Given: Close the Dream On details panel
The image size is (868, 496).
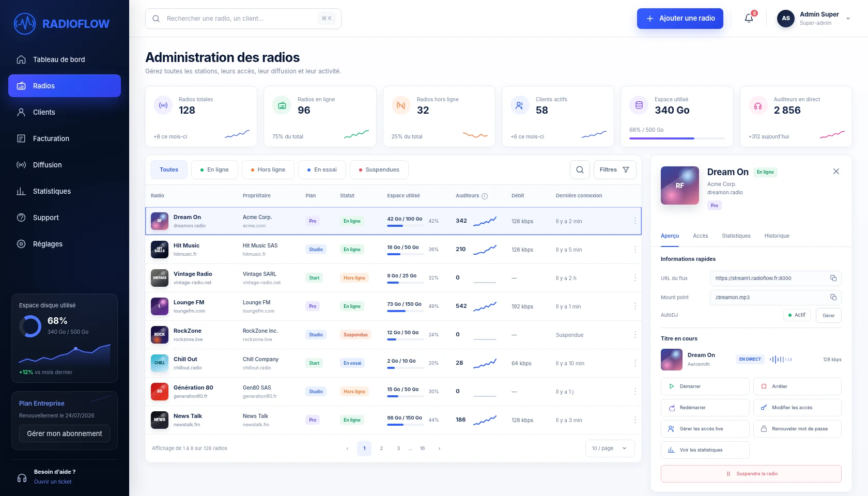Looking at the screenshot, I should coord(836,172).
